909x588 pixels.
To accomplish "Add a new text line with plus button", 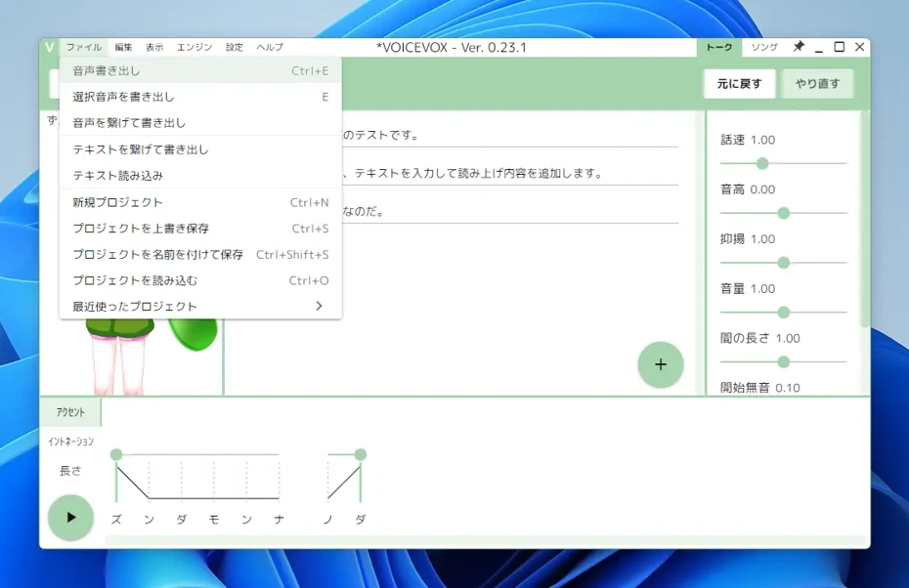I will point(661,364).
